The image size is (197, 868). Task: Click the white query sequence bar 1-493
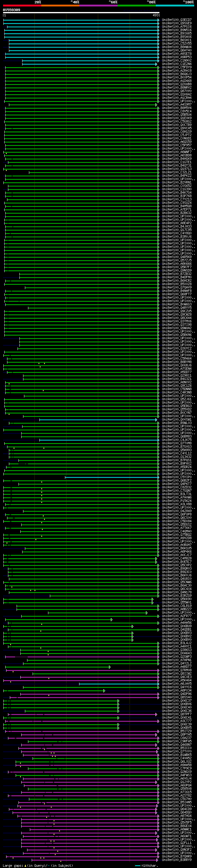coord(81,13)
